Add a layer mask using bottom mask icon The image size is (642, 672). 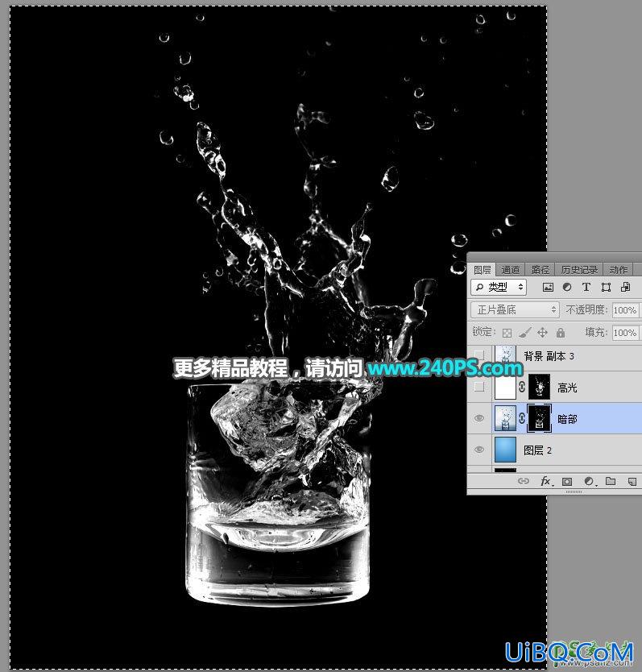coord(567,482)
